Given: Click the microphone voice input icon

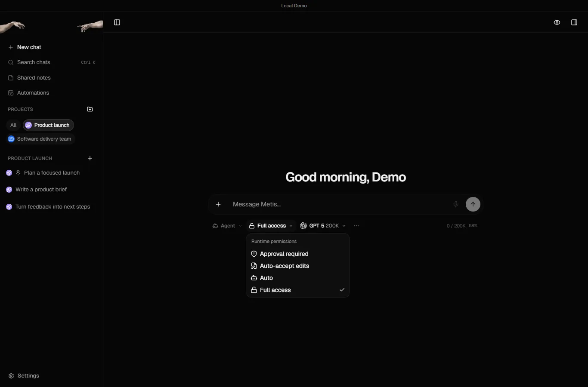Looking at the screenshot, I should pyautogui.click(x=456, y=204).
